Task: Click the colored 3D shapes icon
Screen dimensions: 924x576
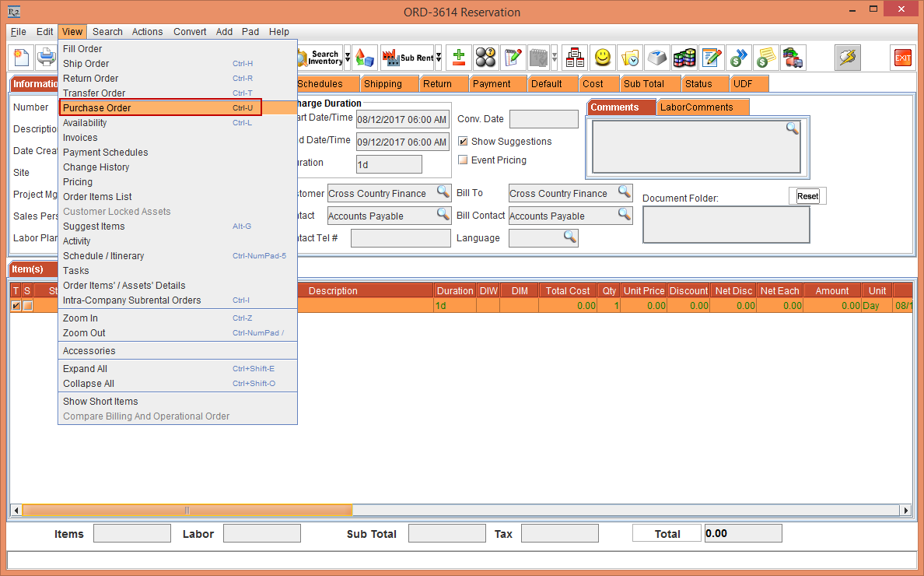Action: 365,58
